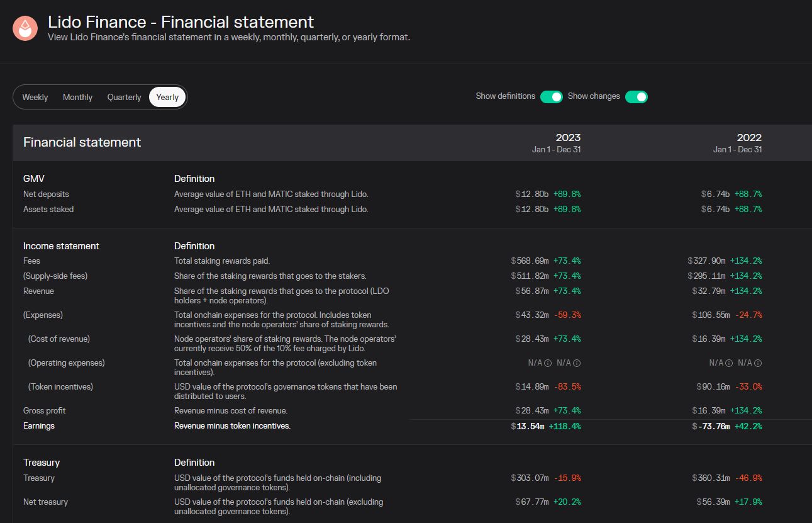
Task: Select the Yearly period tab
Action: tap(167, 97)
